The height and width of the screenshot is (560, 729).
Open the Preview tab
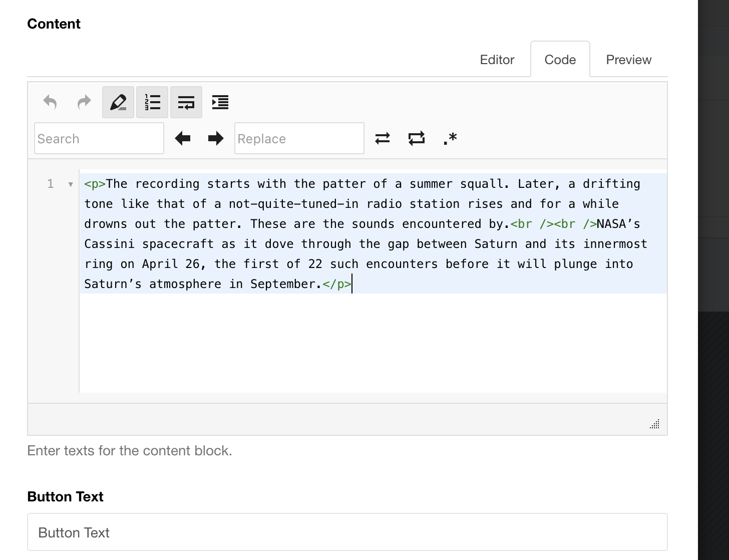tap(628, 60)
